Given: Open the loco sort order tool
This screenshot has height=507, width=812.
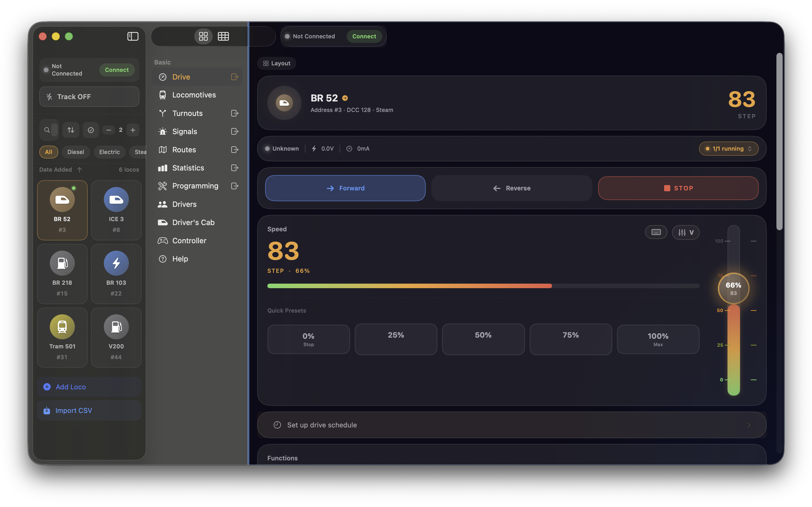Looking at the screenshot, I should click(70, 130).
